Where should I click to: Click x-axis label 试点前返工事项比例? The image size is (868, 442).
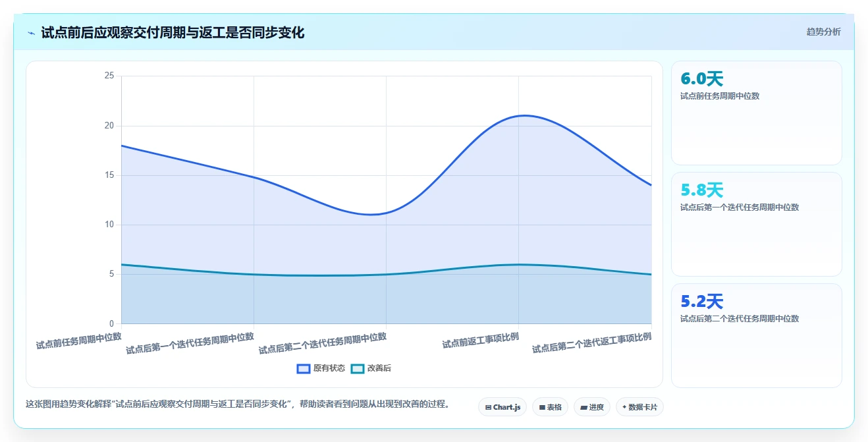click(x=480, y=341)
